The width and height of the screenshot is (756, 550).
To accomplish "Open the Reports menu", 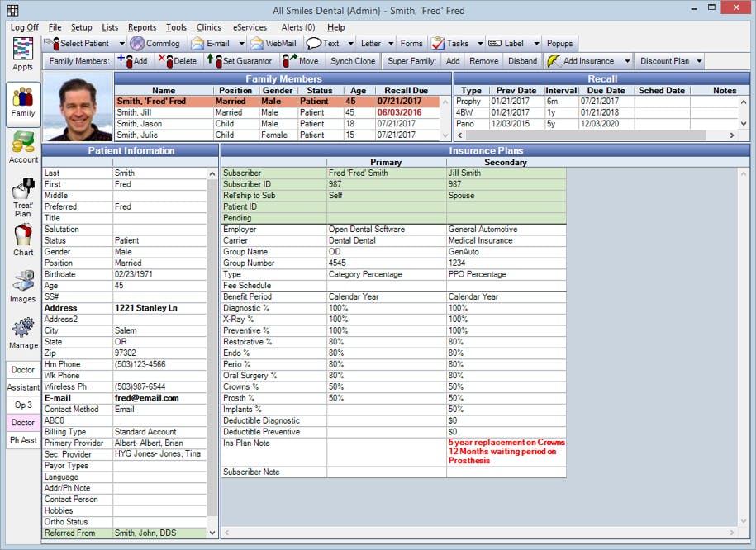I will (142, 27).
